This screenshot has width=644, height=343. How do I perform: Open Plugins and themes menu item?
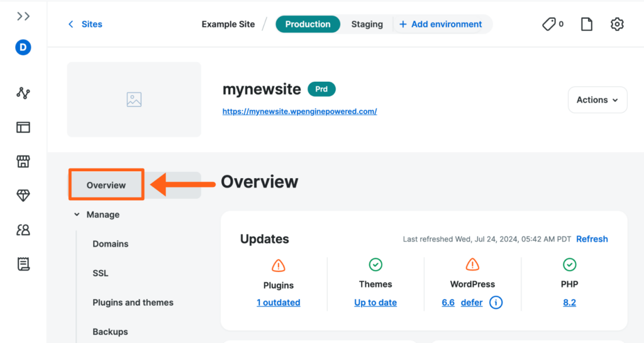click(x=133, y=303)
